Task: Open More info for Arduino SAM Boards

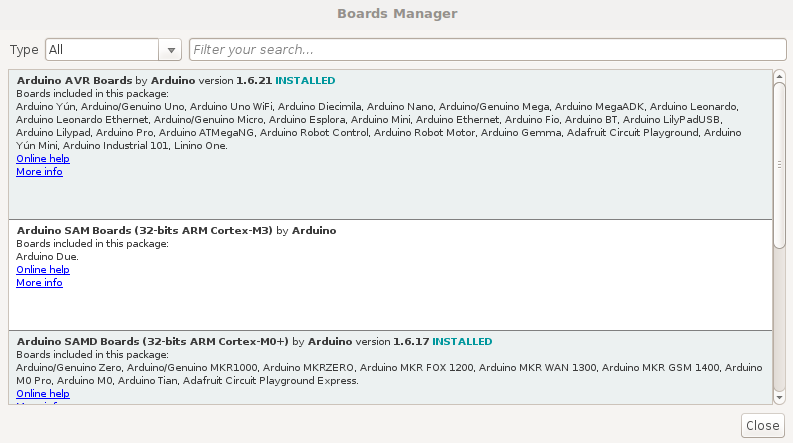Action: (x=39, y=283)
